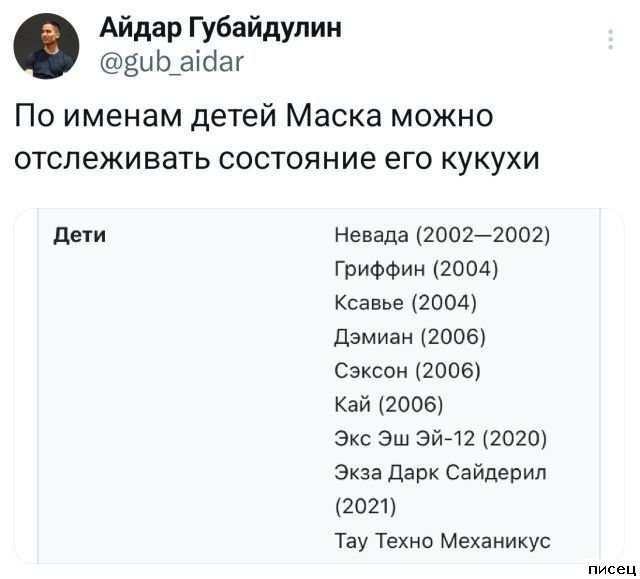Open the tweet's three-dot more options menu
Viewport: 640px width, 579px height.
coord(610,40)
